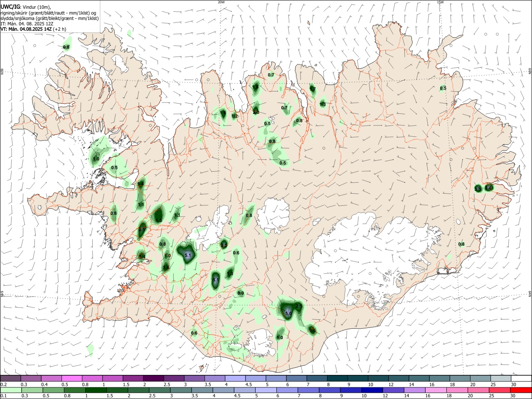Click the 'rigning/skúrir' legend description line
This screenshot has height=399, width=532.
click(x=48, y=13)
